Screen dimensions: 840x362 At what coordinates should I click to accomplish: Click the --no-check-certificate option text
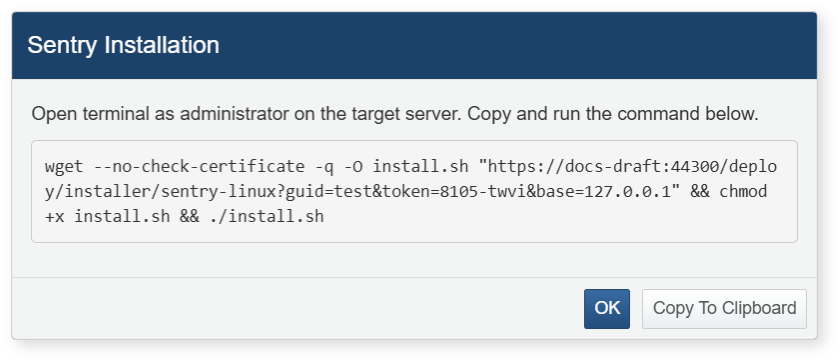click(199, 167)
